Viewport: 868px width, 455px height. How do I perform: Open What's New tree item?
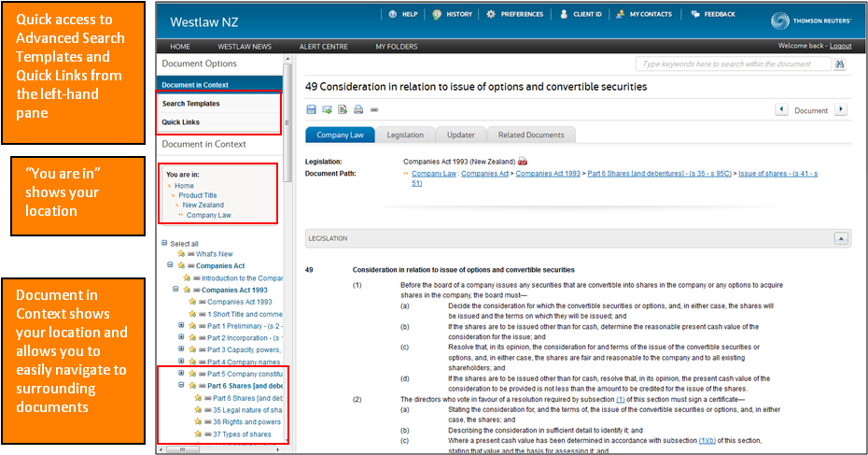coord(215,254)
